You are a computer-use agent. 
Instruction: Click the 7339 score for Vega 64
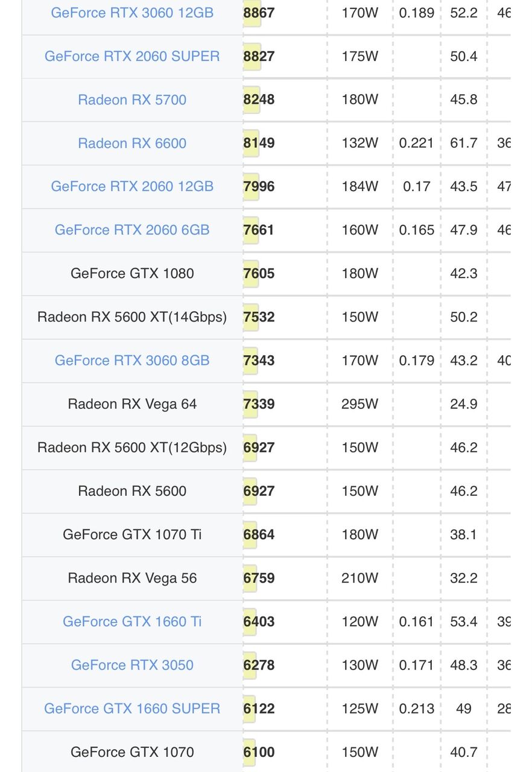point(259,403)
